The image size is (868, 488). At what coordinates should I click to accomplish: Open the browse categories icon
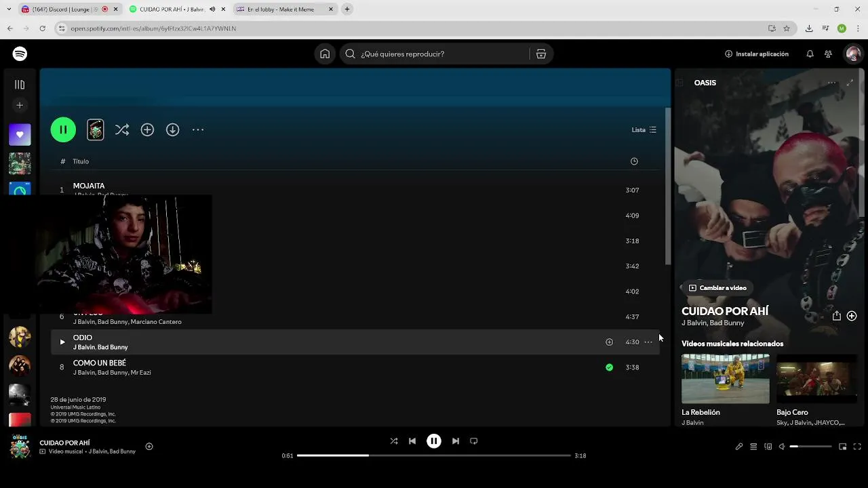tap(541, 54)
